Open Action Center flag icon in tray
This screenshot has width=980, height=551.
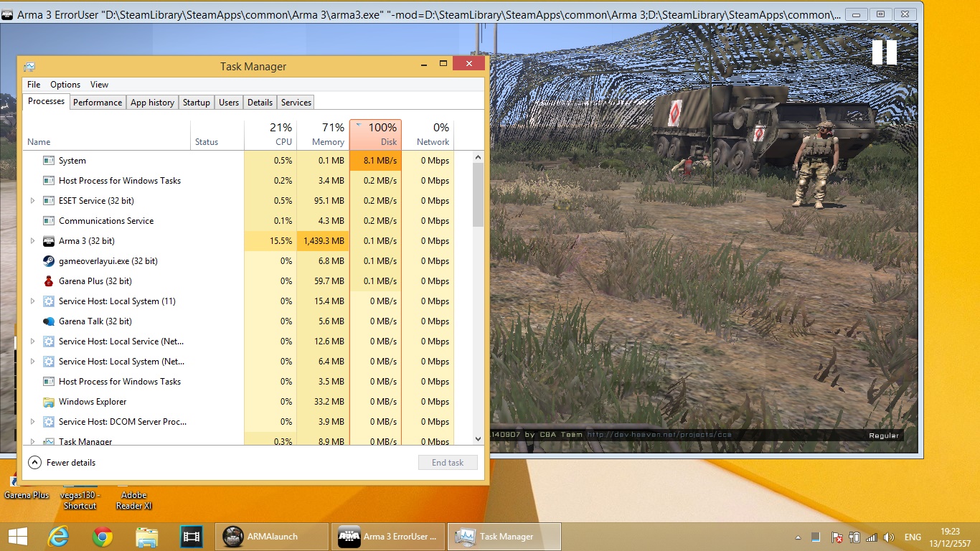pyautogui.click(x=837, y=537)
